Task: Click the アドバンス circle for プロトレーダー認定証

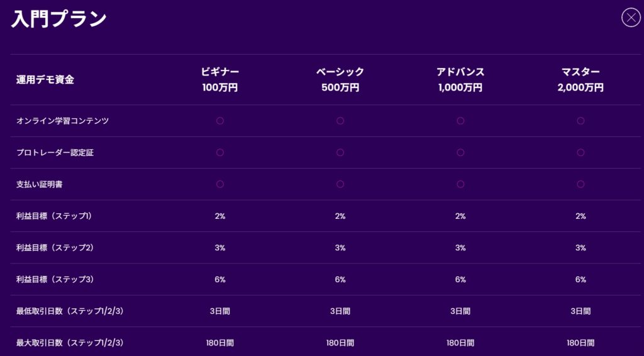Action: (x=460, y=152)
